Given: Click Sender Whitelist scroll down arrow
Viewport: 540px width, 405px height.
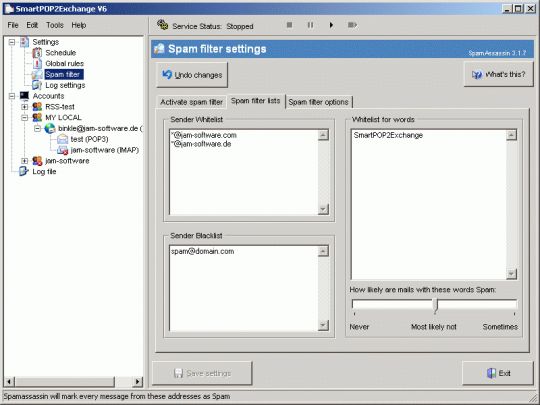Looking at the screenshot, I should click(x=323, y=209).
